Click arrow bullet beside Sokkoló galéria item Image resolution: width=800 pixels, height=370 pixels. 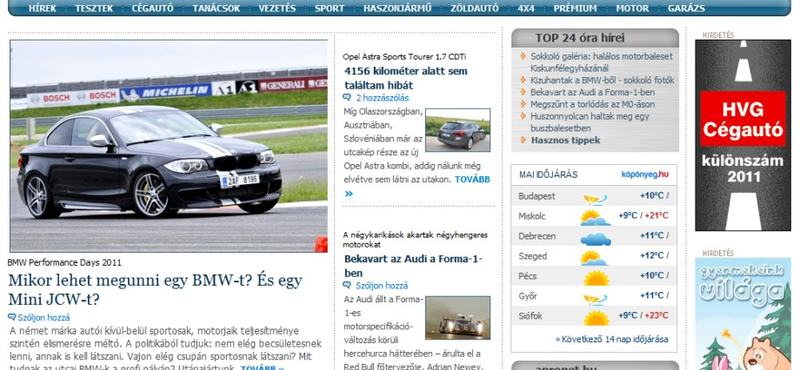click(523, 56)
